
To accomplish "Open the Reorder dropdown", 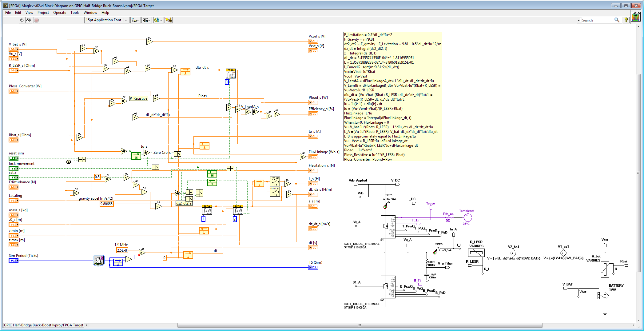I will (x=158, y=20).
